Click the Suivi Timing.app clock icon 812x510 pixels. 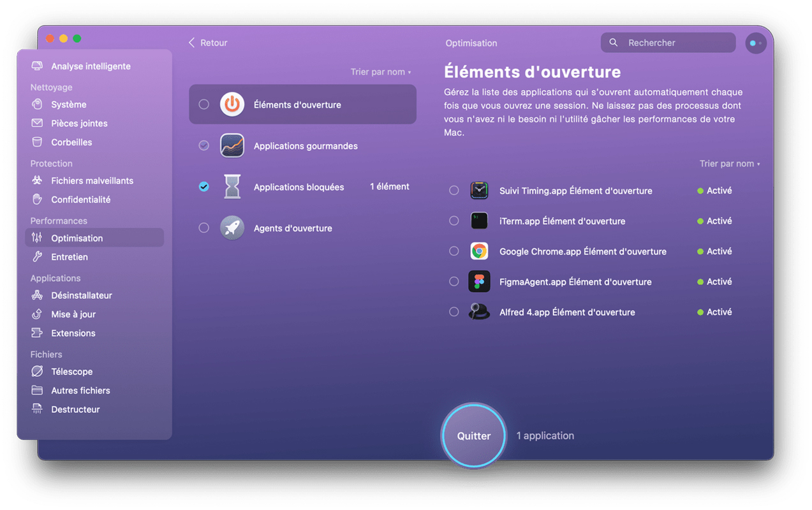[479, 190]
